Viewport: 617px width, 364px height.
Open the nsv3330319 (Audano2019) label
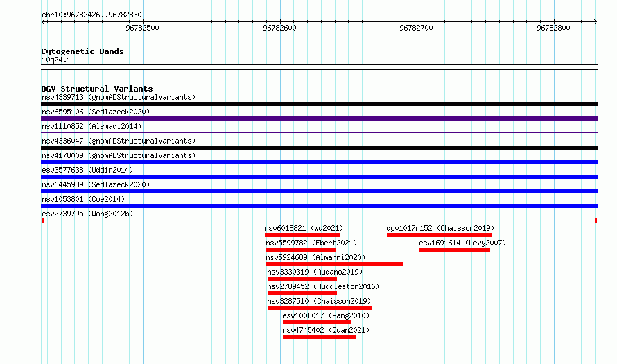click(x=315, y=272)
